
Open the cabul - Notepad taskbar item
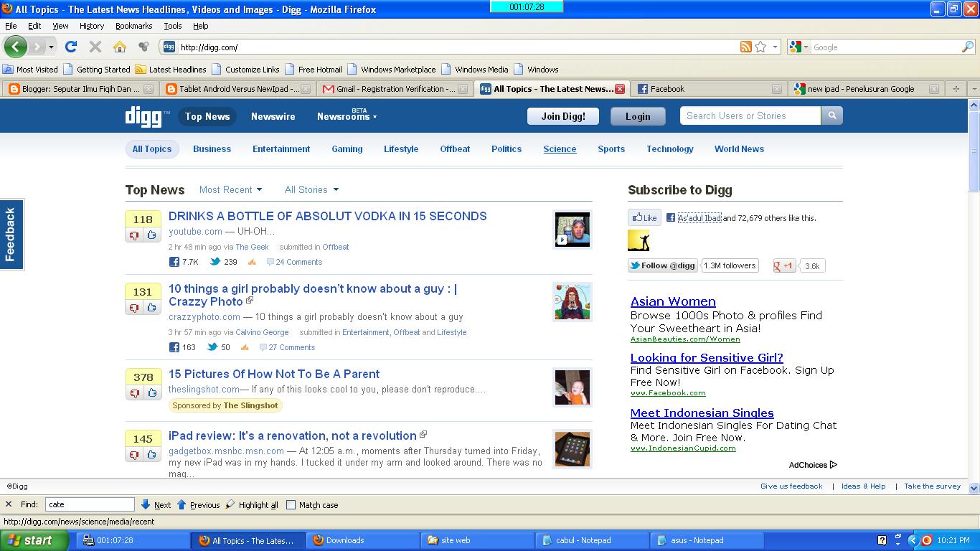592,540
